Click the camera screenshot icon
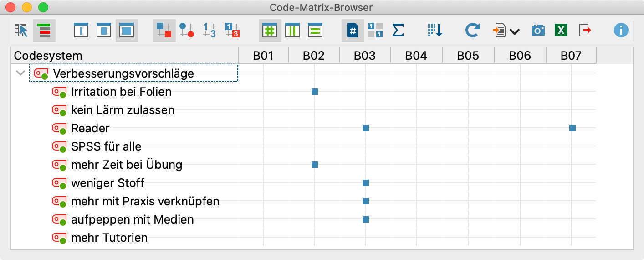The image size is (644, 260). [538, 31]
